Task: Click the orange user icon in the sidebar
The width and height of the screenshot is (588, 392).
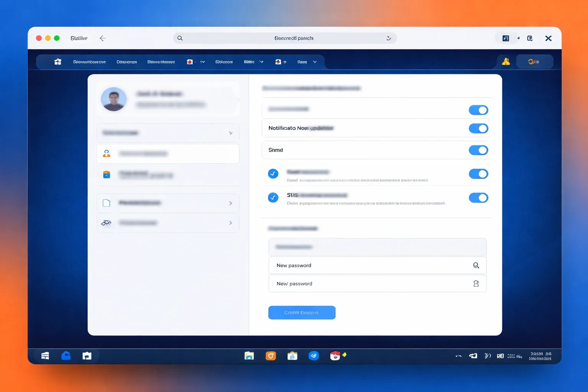Action: pos(107,154)
